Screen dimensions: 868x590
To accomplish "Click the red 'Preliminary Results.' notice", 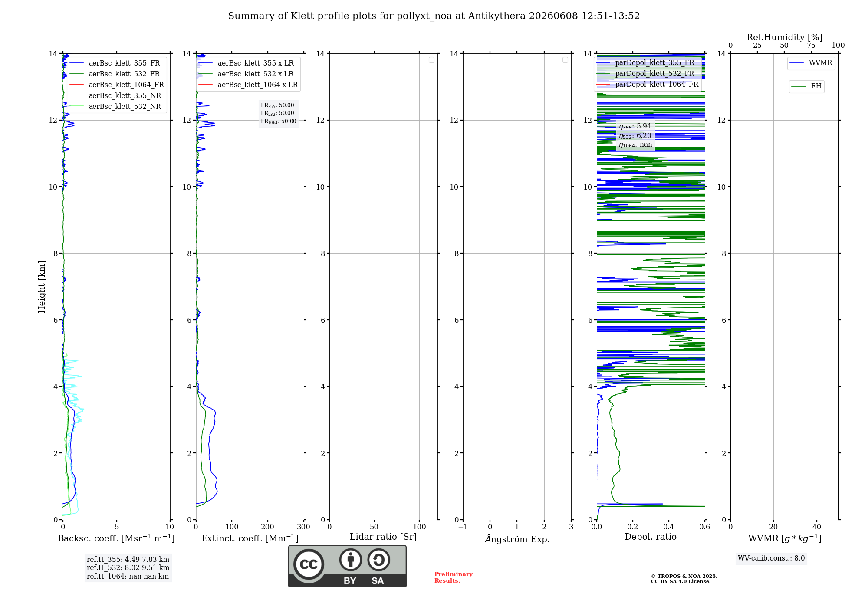I will coord(454,577).
